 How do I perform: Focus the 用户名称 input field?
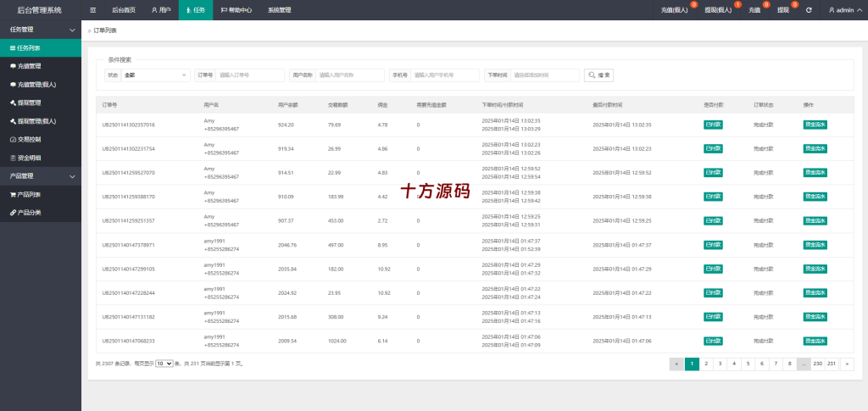point(350,75)
